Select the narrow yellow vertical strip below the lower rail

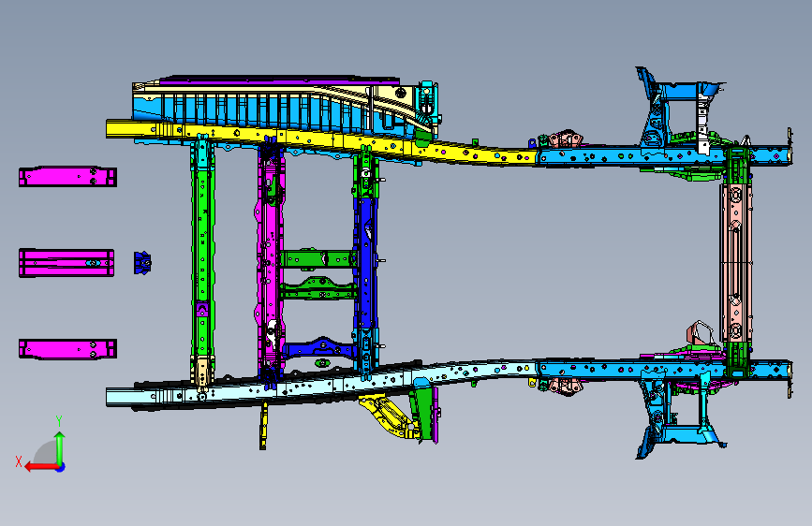263,426
